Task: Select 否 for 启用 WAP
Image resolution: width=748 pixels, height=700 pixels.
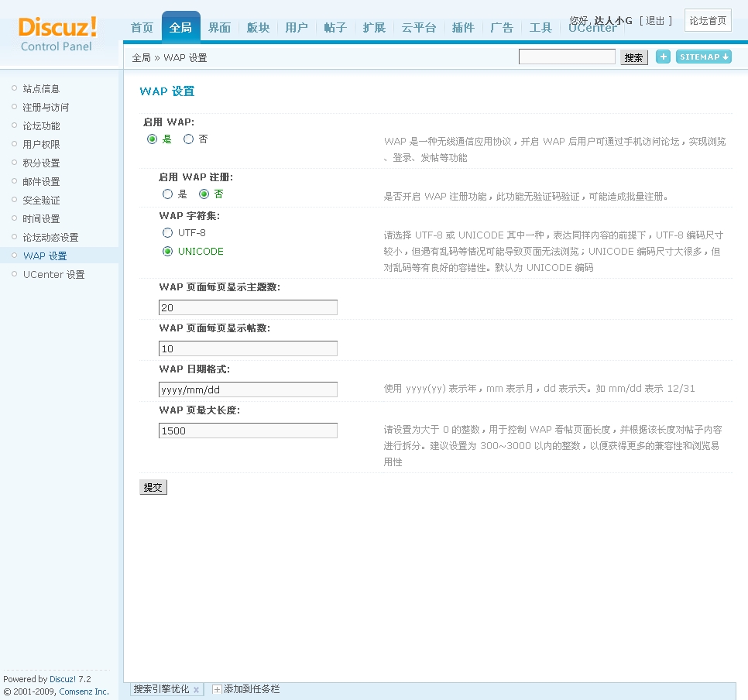Action: 188,139
